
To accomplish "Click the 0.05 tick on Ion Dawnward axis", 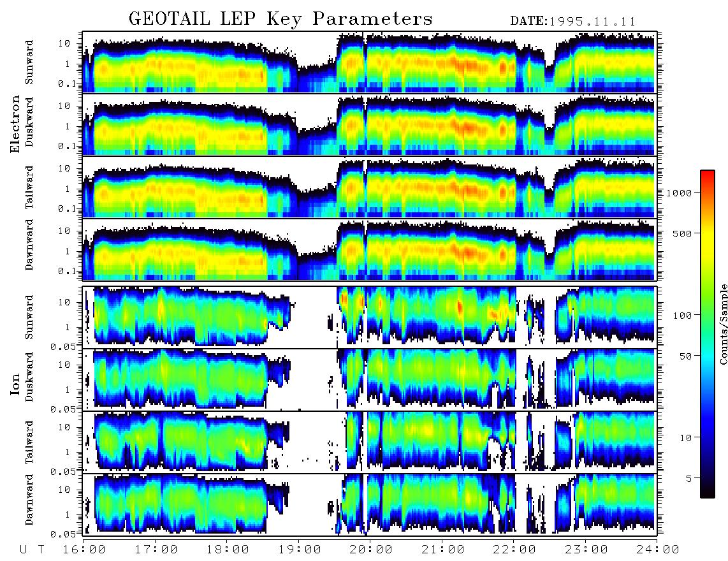I will click(x=62, y=534).
